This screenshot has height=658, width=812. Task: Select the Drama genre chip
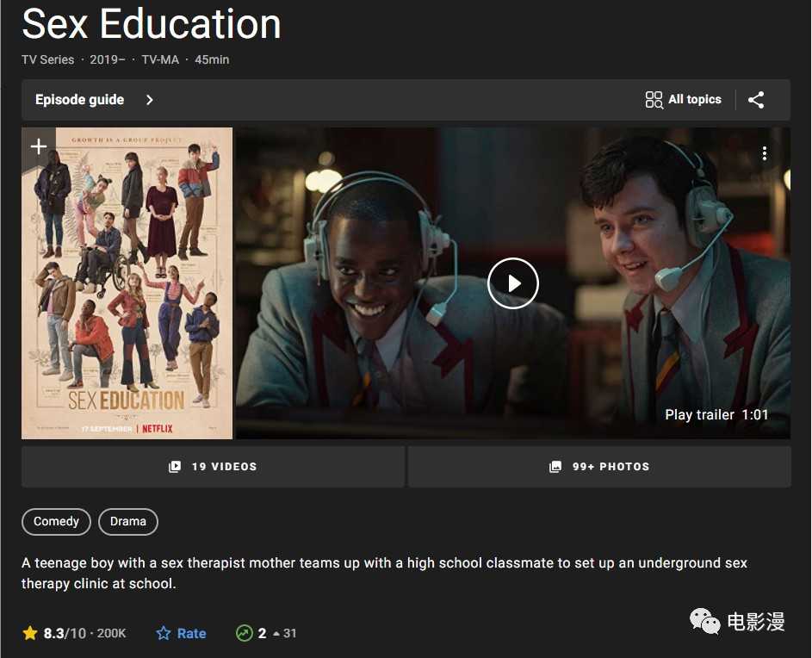pos(128,521)
